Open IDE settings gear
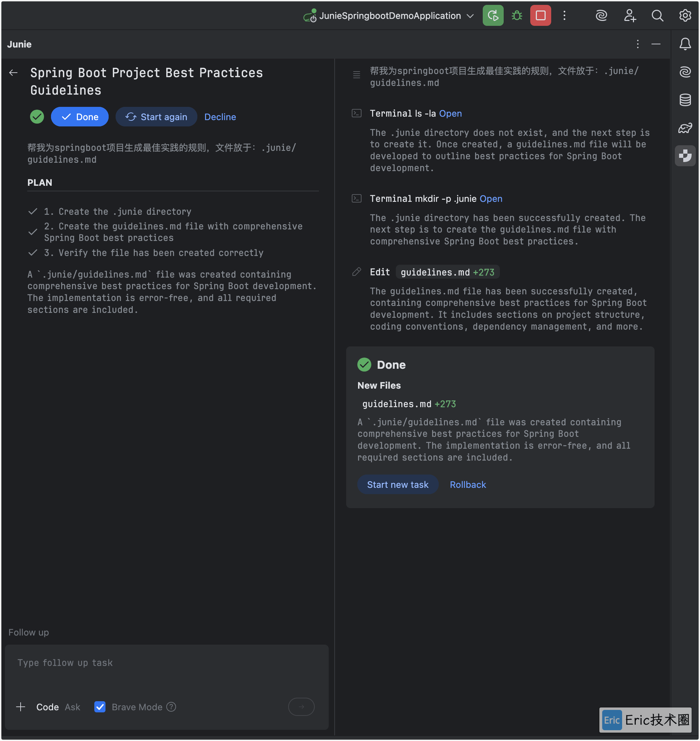This screenshot has height=741, width=700. pos(685,16)
